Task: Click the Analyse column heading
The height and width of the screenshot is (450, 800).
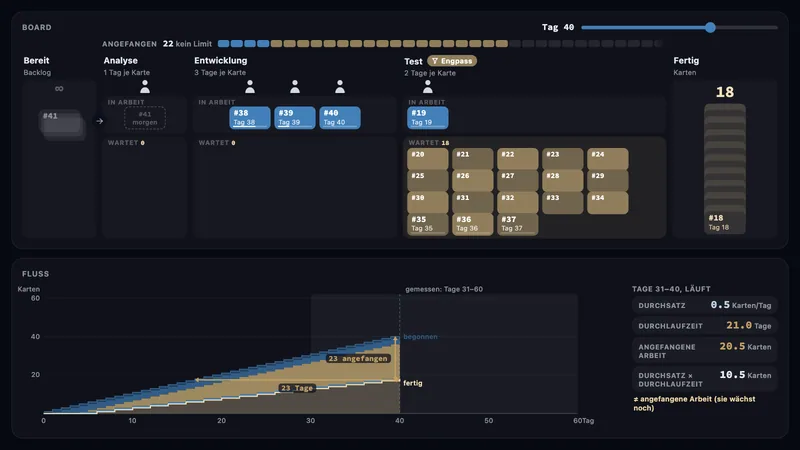Action: point(120,60)
